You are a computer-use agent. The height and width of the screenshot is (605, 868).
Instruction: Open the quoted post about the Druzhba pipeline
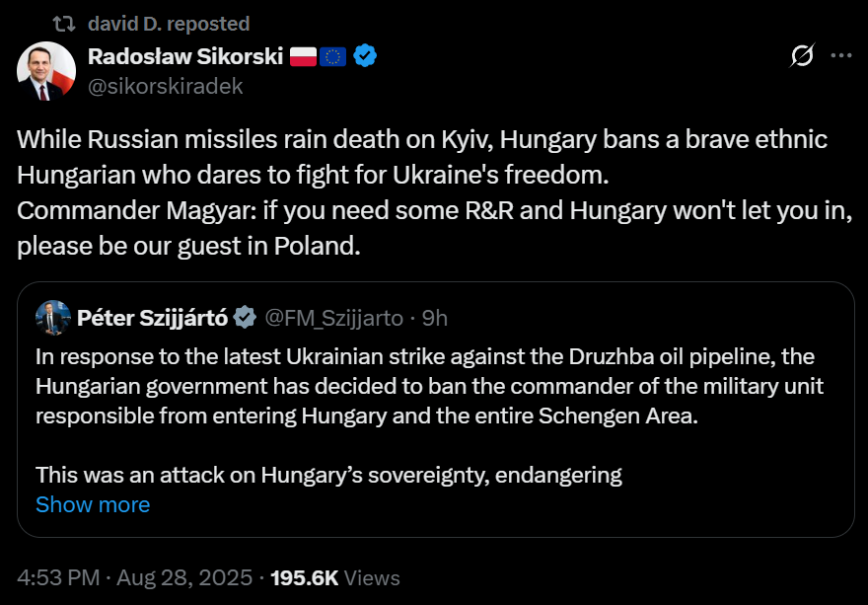[436, 410]
